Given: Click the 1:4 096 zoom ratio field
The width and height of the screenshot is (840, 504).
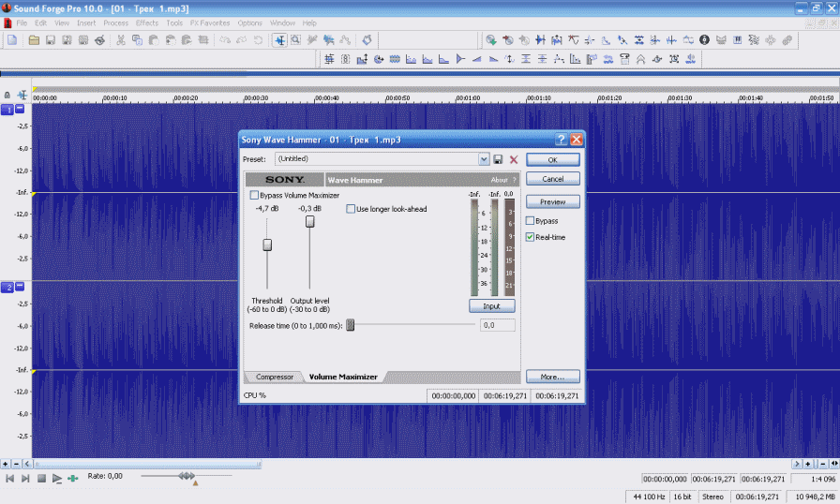Looking at the screenshot, I should [816, 479].
